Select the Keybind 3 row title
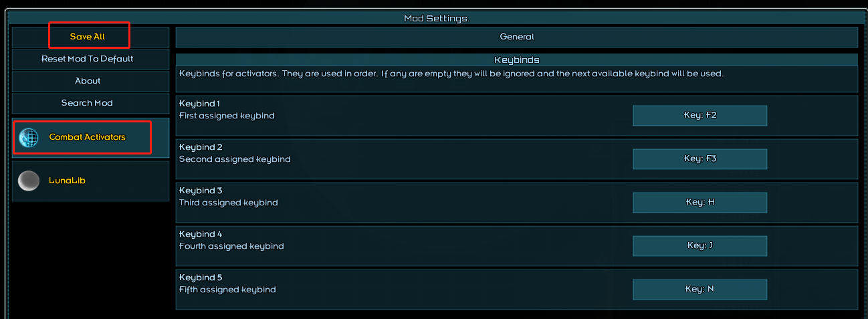868x319 pixels. (201, 191)
